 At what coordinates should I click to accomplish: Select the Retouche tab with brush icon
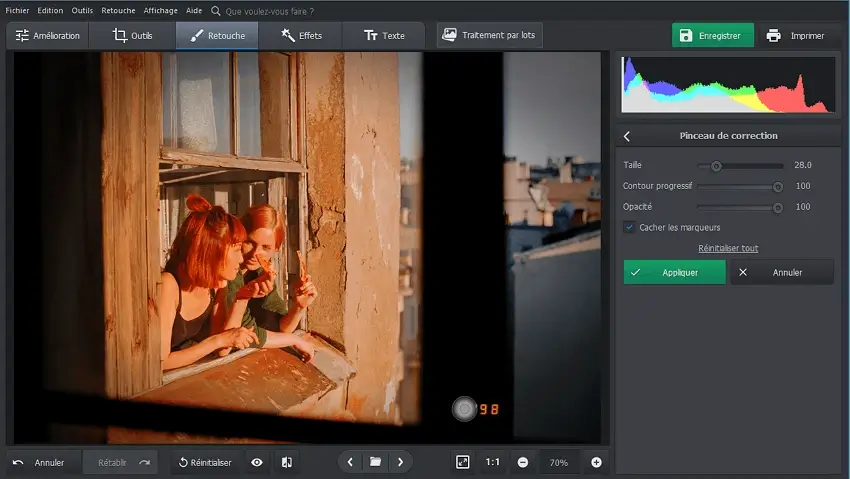(217, 36)
